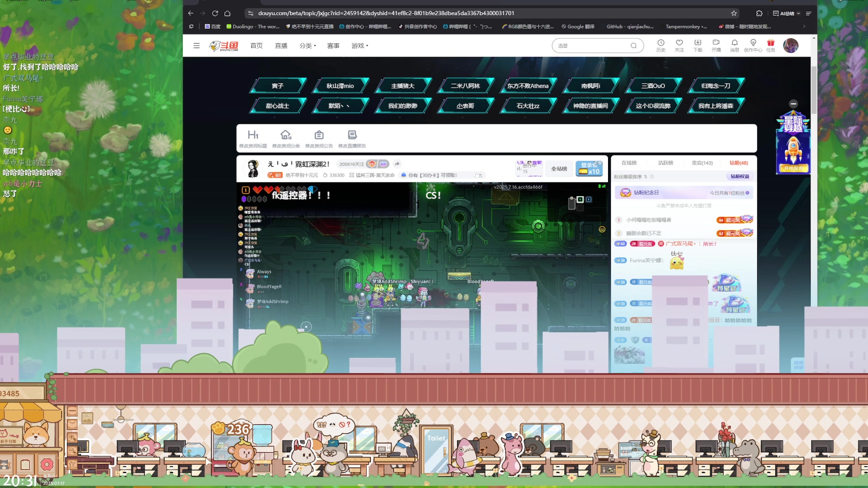Open the 钻粉纪念日 banner arrow
868x488 pixels.
click(x=747, y=193)
